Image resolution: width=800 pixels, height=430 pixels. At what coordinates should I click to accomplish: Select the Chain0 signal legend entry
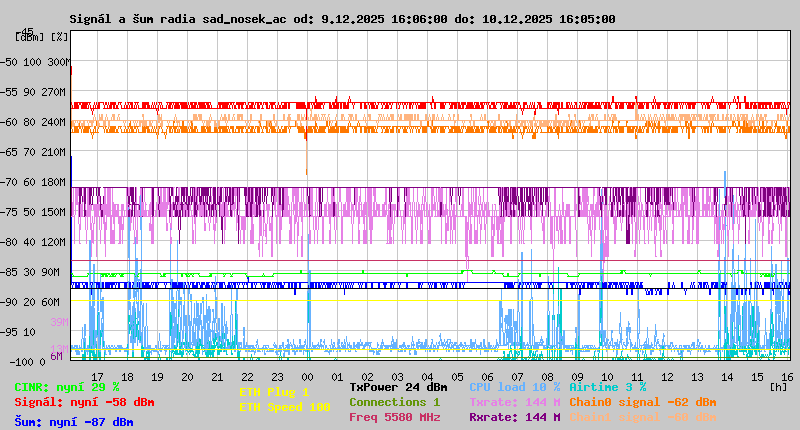click(x=642, y=402)
